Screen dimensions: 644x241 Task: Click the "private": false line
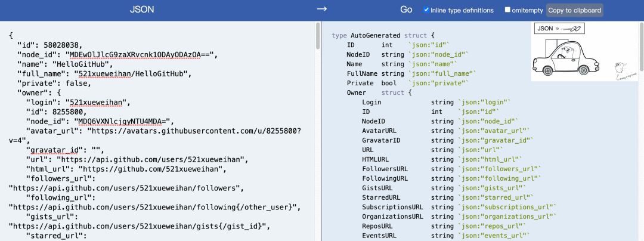coord(54,84)
